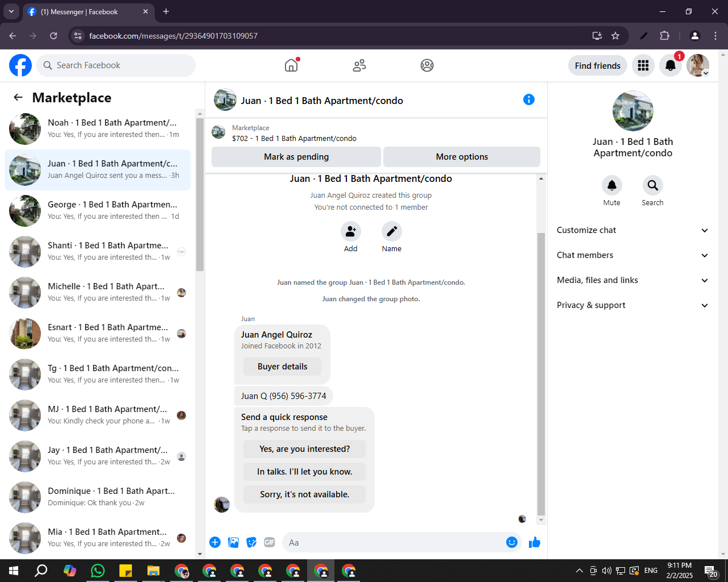Click the chat messages scrollbar
728x582 pixels.
(x=541, y=375)
